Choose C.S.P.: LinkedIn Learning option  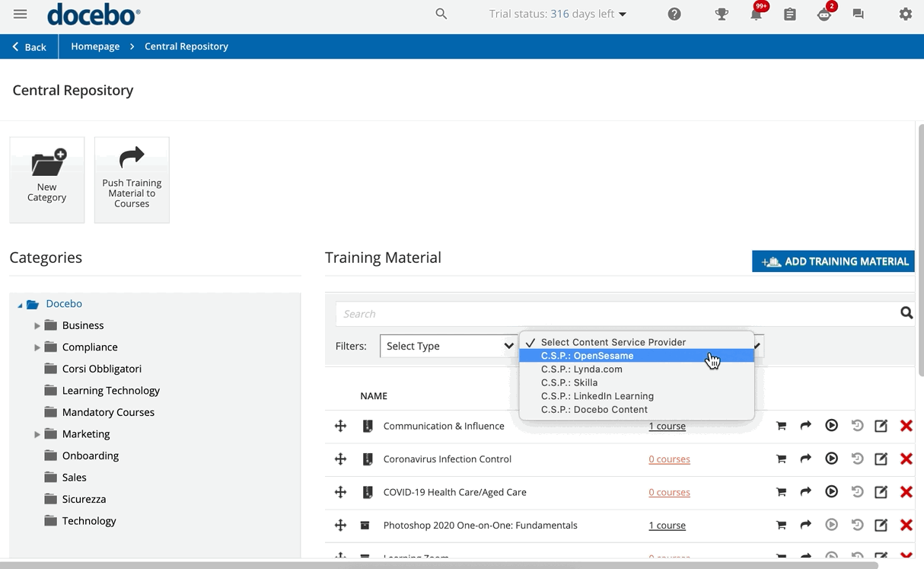597,396
